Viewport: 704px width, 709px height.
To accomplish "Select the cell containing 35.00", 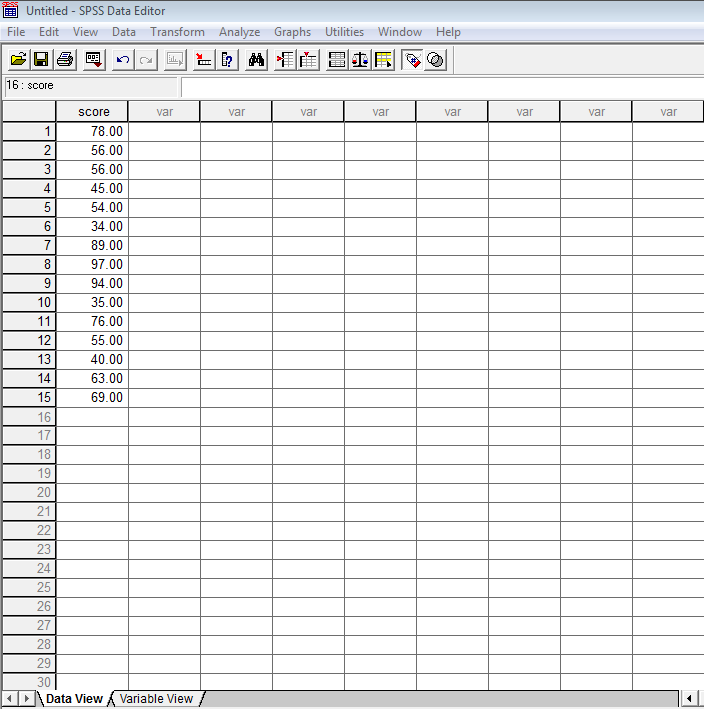I will [x=92, y=303].
